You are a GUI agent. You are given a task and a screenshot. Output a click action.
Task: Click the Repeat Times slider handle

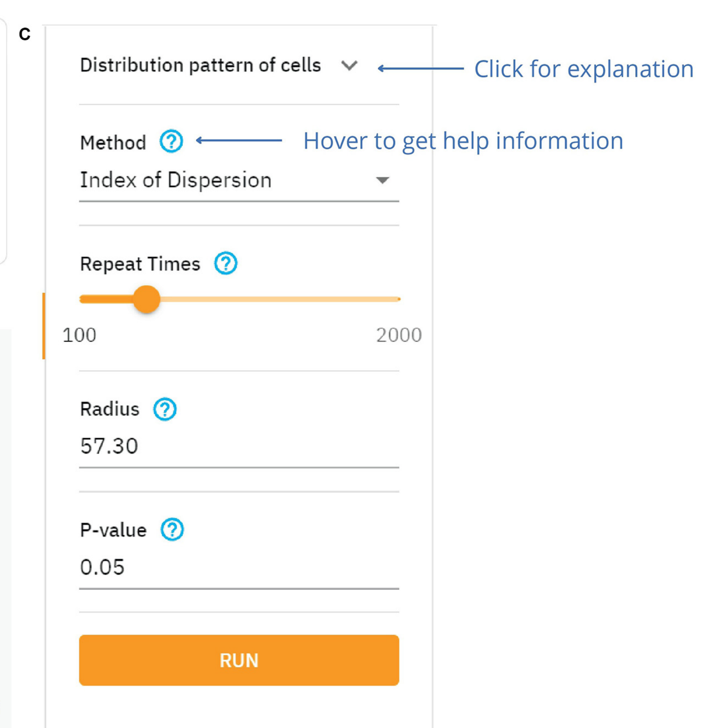pyautogui.click(x=146, y=299)
